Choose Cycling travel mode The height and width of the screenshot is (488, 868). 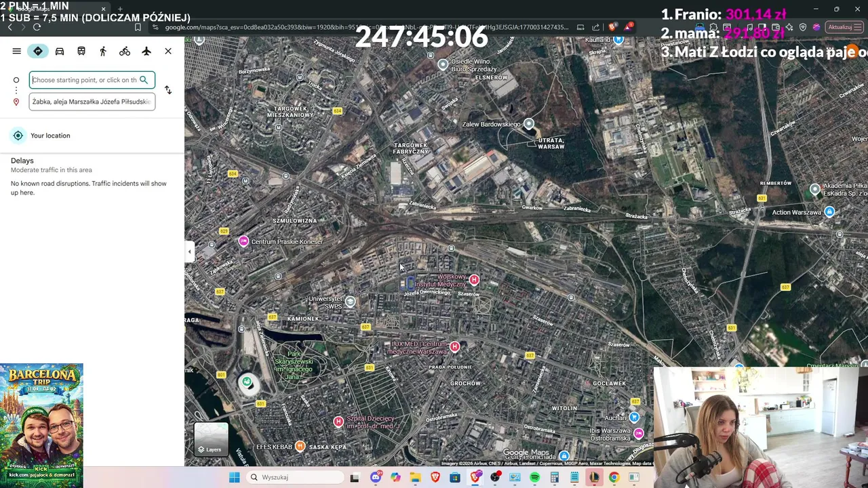coord(125,52)
